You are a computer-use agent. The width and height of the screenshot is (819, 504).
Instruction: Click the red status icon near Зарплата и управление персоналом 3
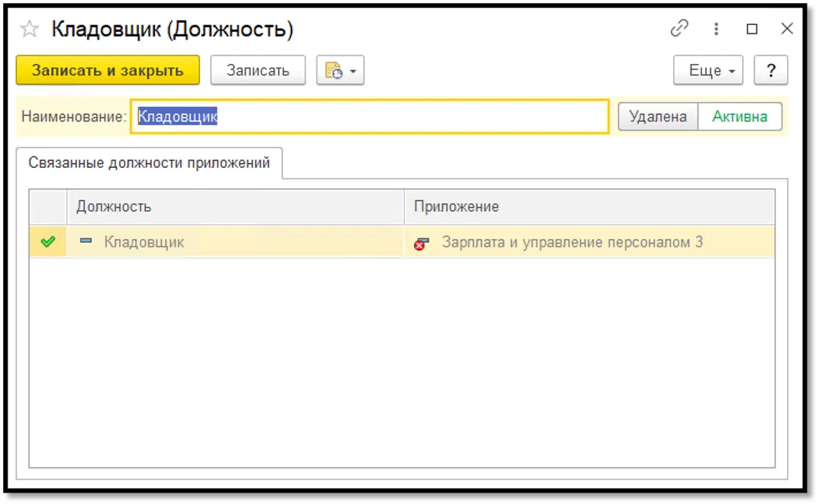[x=421, y=242]
